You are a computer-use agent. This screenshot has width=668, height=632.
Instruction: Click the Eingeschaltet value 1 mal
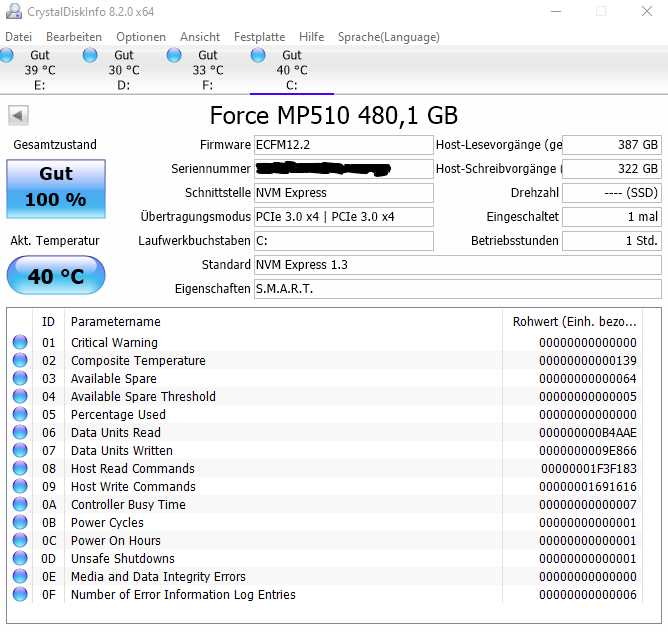[x=612, y=216]
